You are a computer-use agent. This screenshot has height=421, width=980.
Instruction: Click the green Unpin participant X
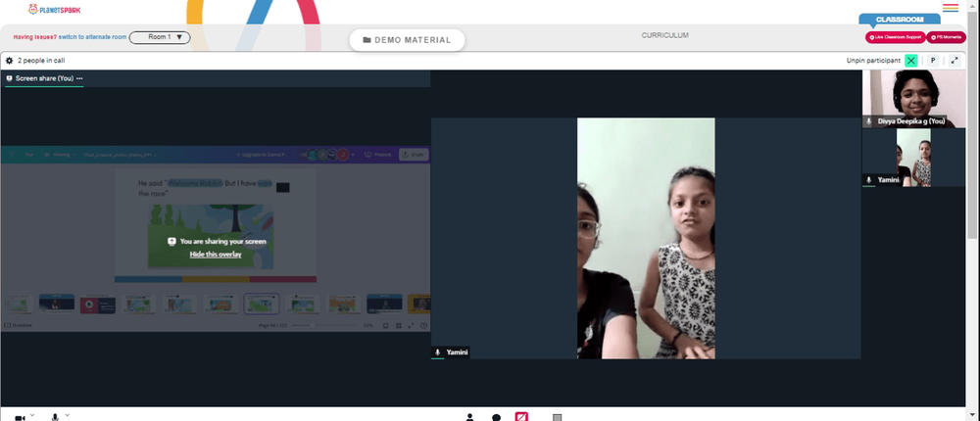[x=911, y=61]
